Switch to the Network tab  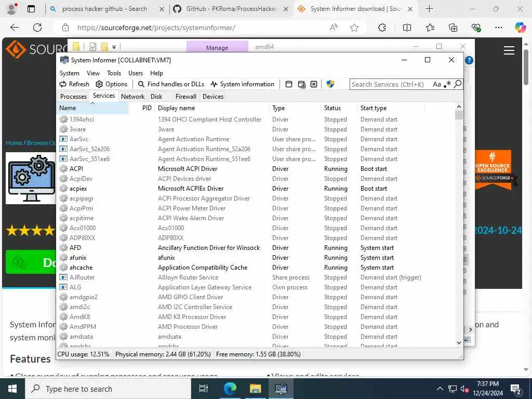pos(132,96)
